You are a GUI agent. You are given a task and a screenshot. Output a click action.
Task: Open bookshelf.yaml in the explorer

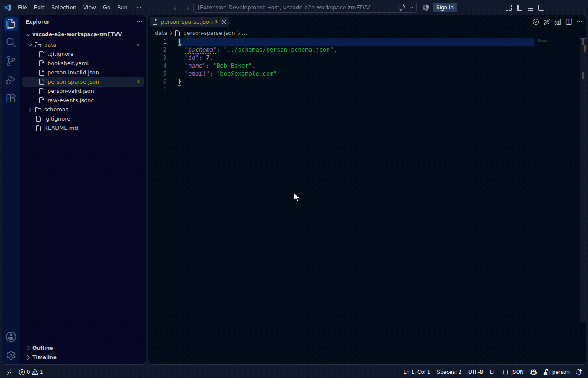tap(68, 63)
